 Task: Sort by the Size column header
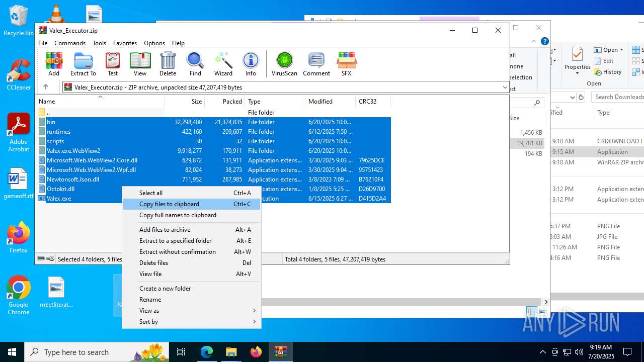point(184,101)
